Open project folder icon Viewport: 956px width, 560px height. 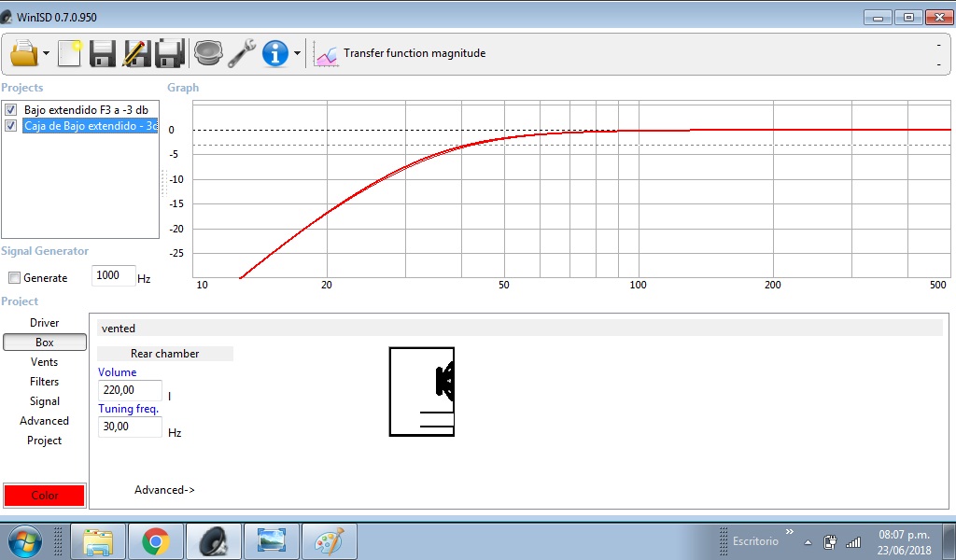tap(23, 53)
